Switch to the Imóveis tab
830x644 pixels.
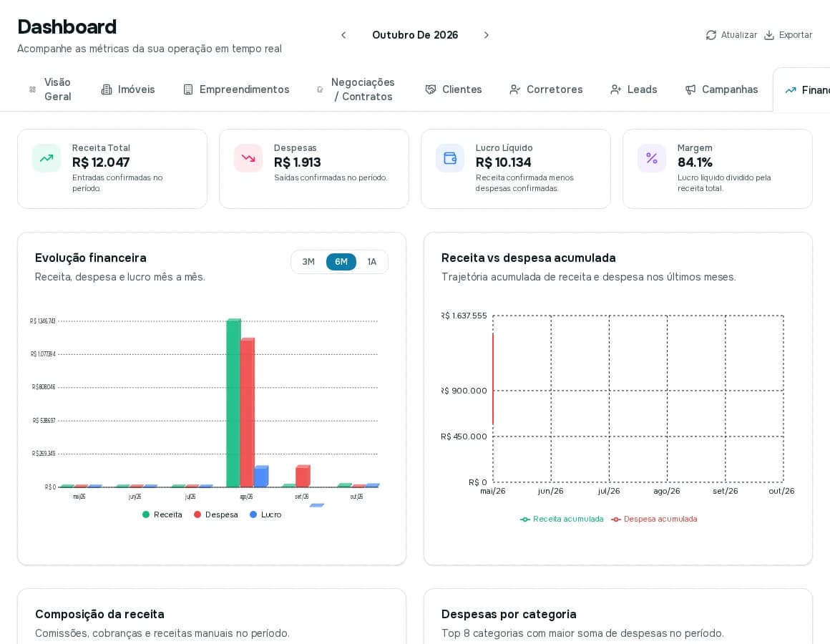(x=128, y=89)
